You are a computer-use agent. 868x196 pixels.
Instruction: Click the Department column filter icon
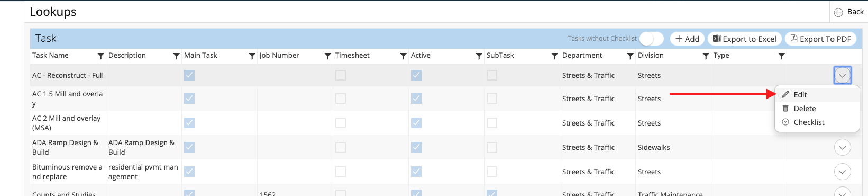[x=631, y=56]
